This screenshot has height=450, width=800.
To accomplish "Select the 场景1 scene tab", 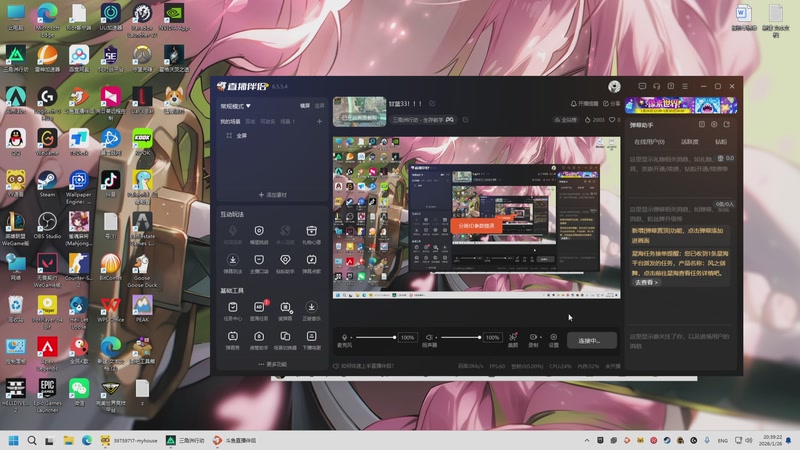I will 288,121.
